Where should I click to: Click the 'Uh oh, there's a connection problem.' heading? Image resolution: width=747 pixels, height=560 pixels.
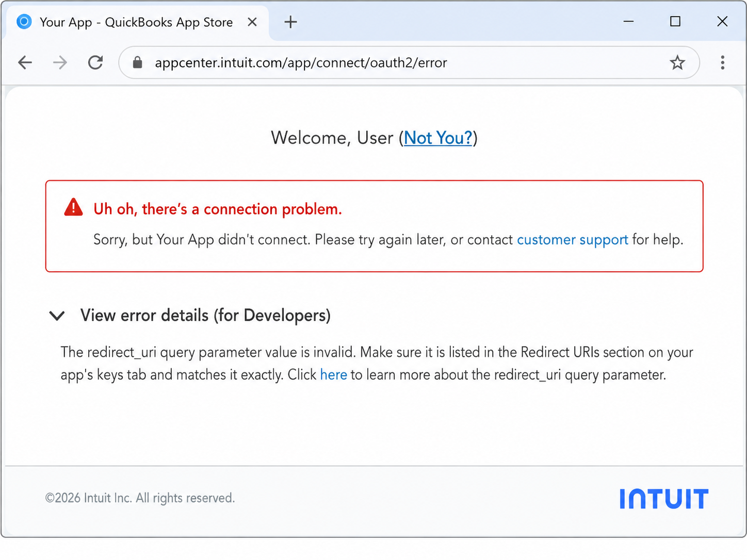click(218, 209)
